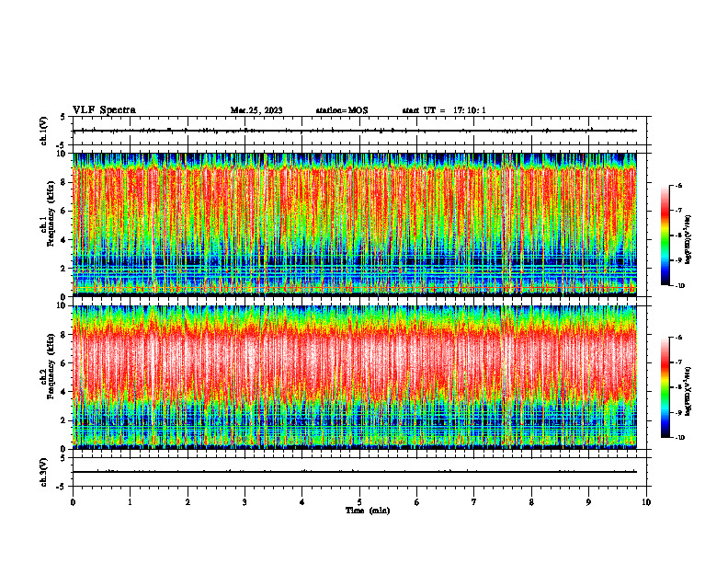Click time-axis tick label "3"
This screenshot has height=563, width=728.
tap(245, 502)
